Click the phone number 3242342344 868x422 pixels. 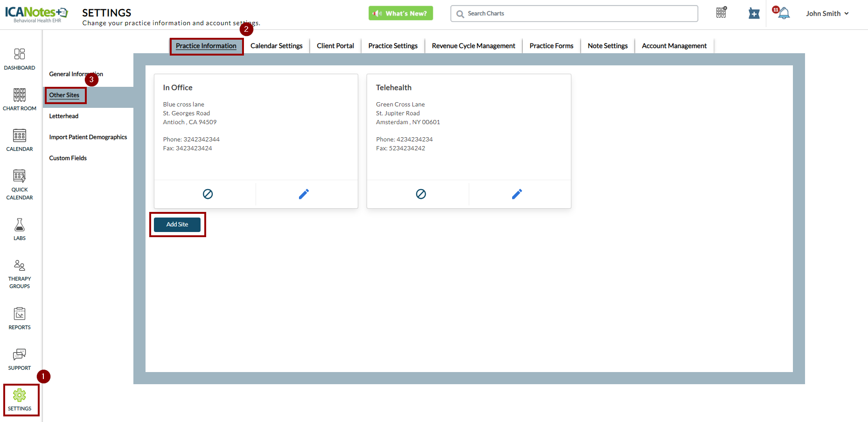coord(201,140)
